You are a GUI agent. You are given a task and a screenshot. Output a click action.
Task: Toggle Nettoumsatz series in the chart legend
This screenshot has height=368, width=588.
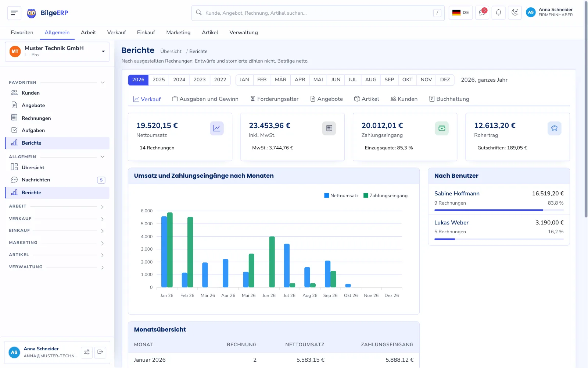341,196
